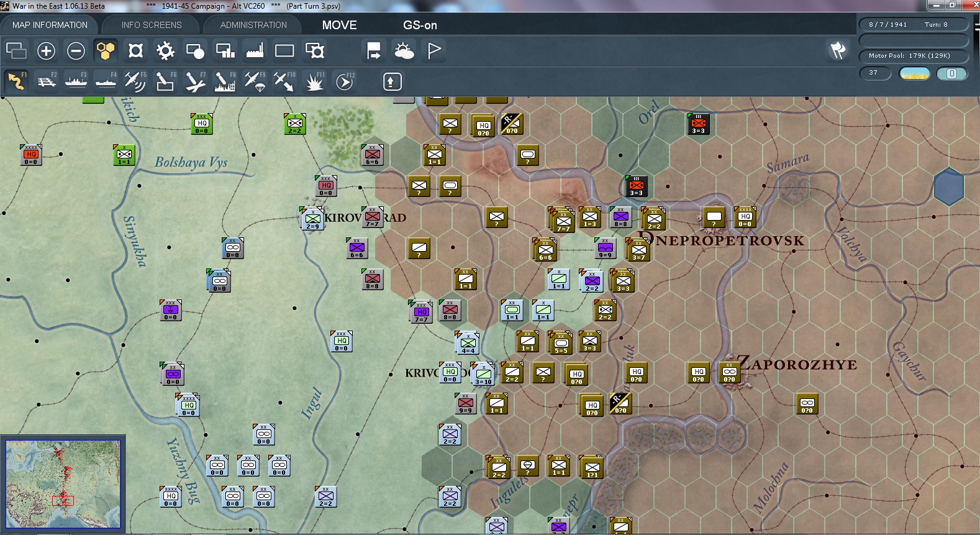Screen dimensions: 980x535
Task: Zoom out the map with minus icon
Action: point(76,51)
